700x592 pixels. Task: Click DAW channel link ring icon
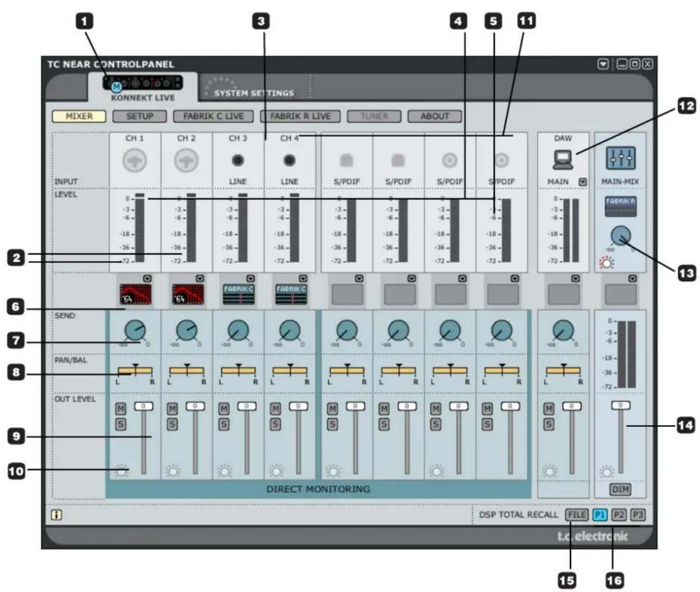click(549, 471)
